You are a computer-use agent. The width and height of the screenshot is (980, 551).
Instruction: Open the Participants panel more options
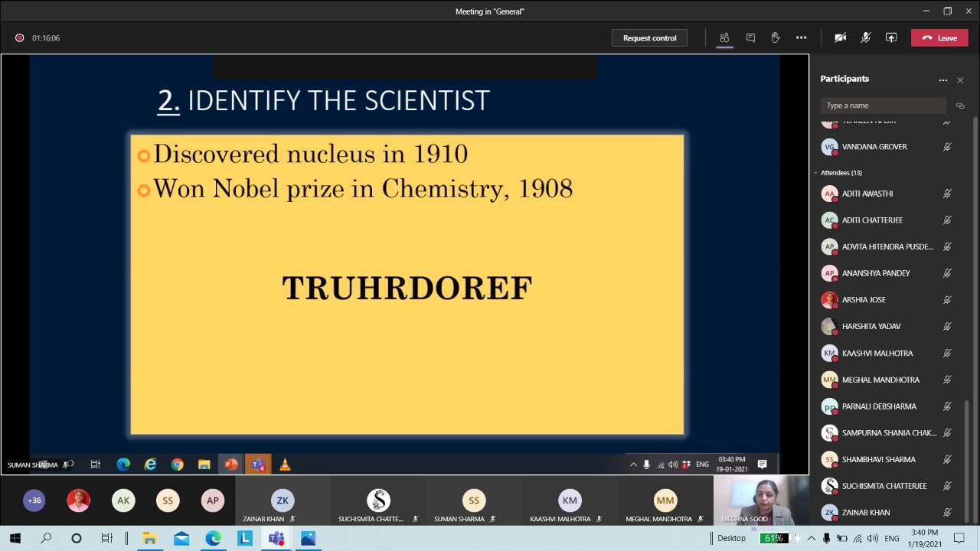pos(943,80)
